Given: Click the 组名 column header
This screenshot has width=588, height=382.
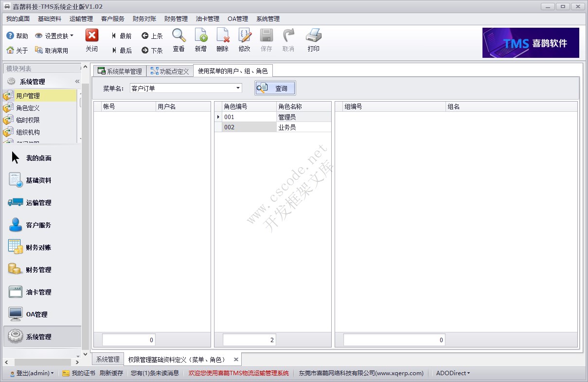Looking at the screenshot, I should tap(512, 106).
